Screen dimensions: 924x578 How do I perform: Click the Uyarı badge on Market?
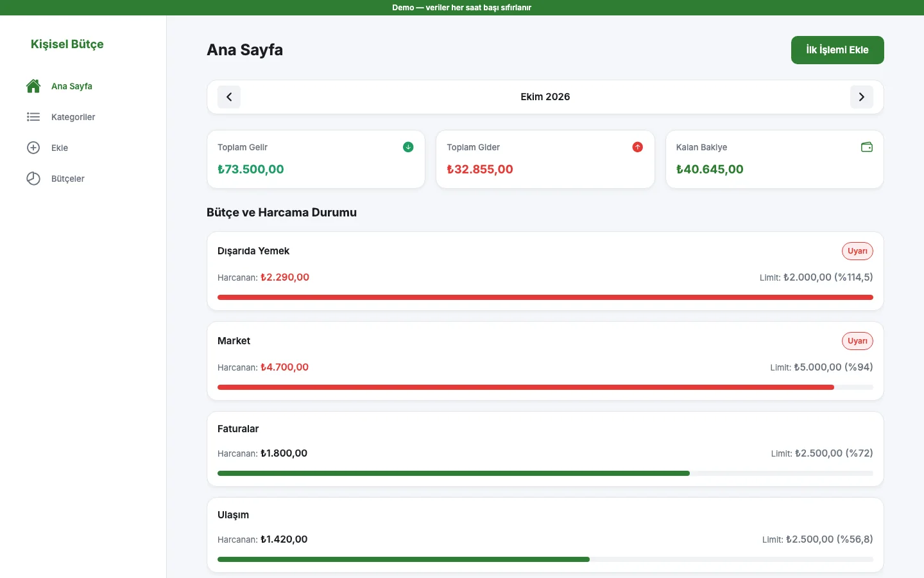pos(857,341)
